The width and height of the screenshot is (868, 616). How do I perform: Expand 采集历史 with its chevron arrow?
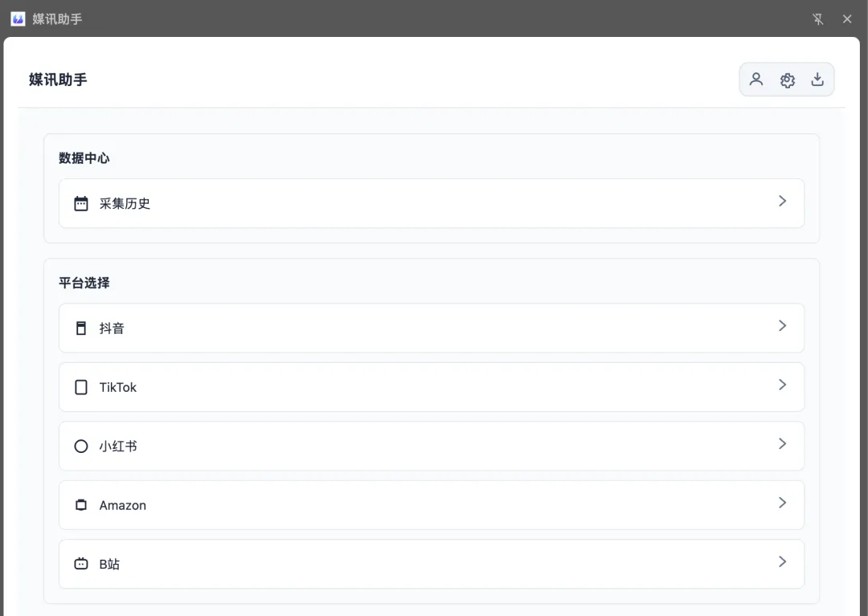click(x=782, y=201)
